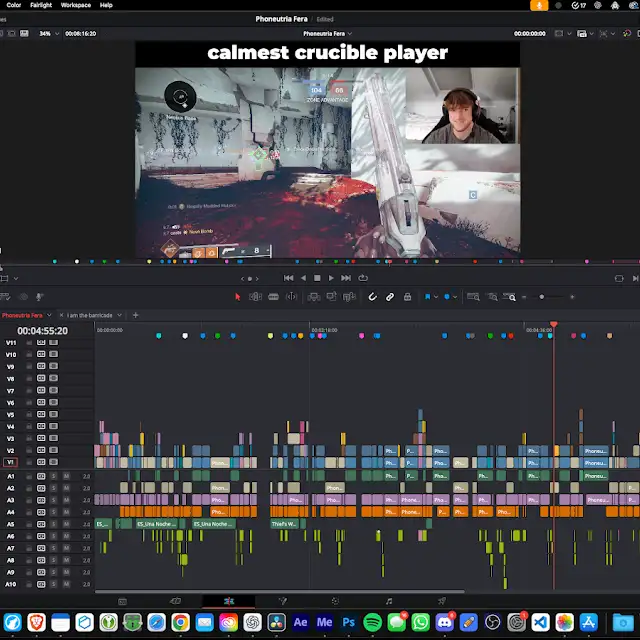Expand the I am the barricade tab dropdown
640x640 pixels.
pos(120,315)
